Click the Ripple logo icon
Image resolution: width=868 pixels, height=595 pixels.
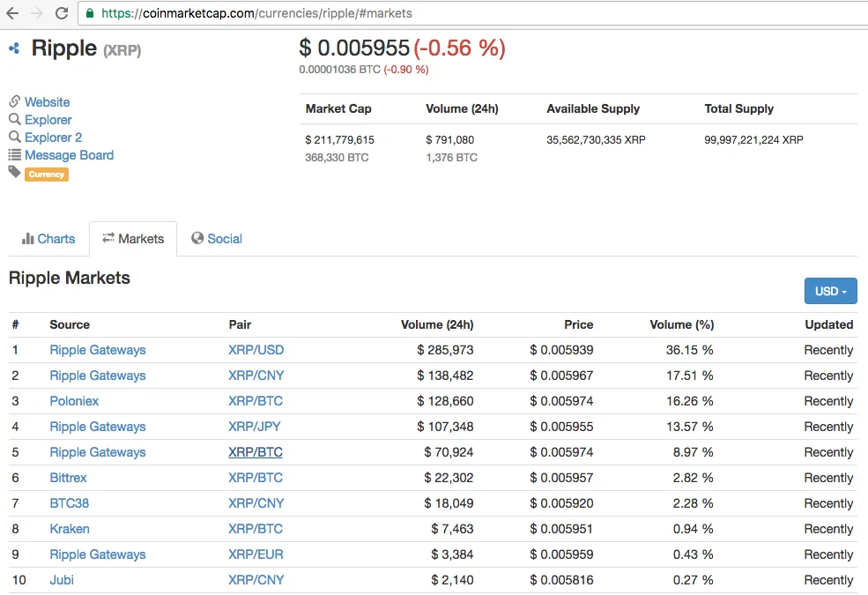[14, 48]
